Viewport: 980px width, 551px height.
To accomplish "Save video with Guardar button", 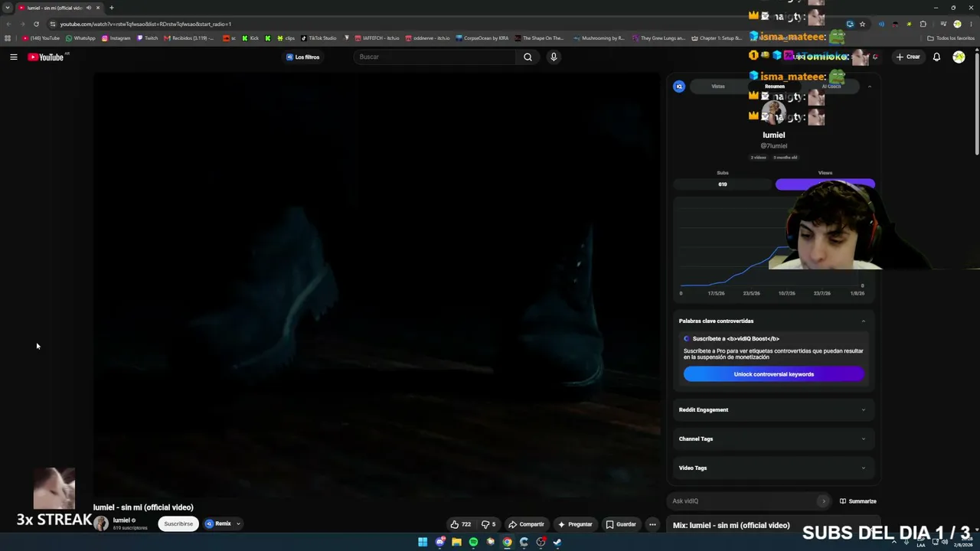I will 621,524.
